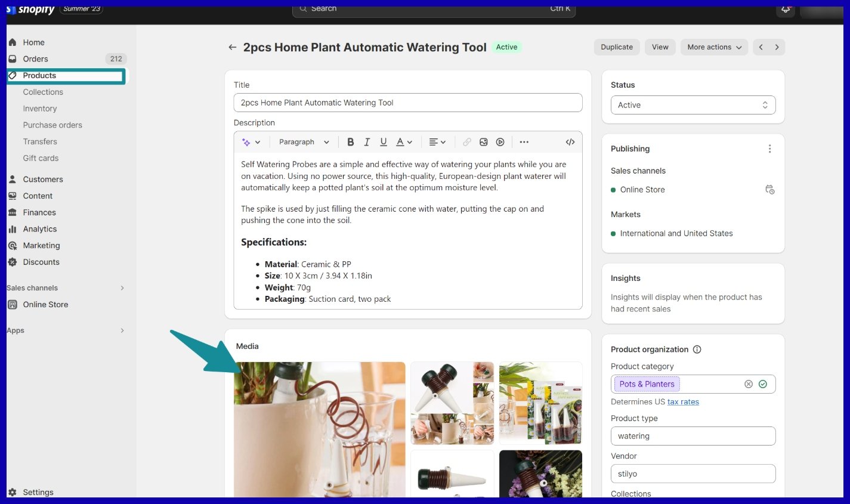This screenshot has height=504, width=850.
Task: Open the Publishing three-dot options menu
Action: tap(769, 149)
